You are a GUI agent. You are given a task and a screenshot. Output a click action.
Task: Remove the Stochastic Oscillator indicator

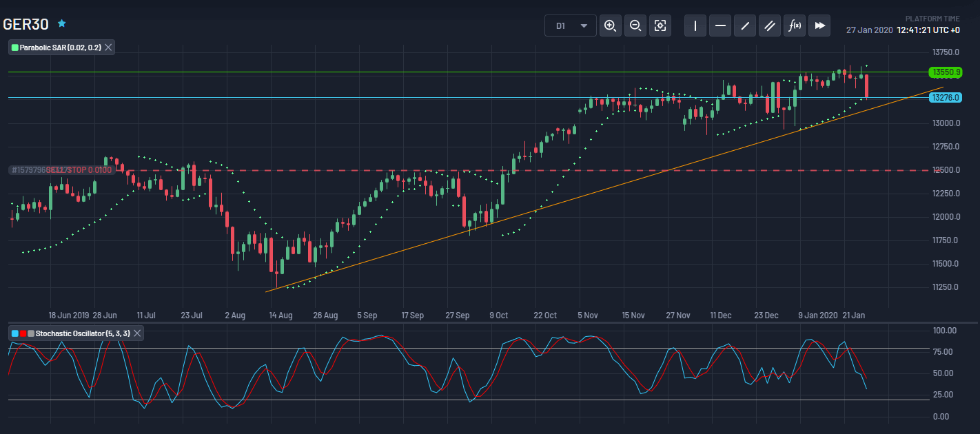click(x=136, y=333)
